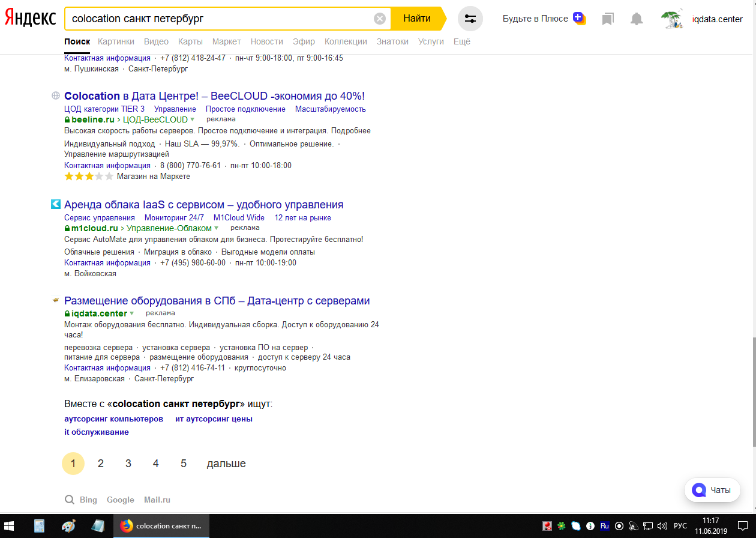Open Масштабируемость sitelink

point(330,109)
